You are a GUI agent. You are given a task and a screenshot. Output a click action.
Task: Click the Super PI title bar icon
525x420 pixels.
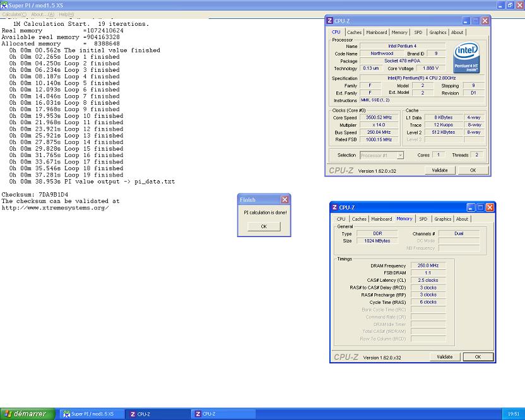(4, 5)
